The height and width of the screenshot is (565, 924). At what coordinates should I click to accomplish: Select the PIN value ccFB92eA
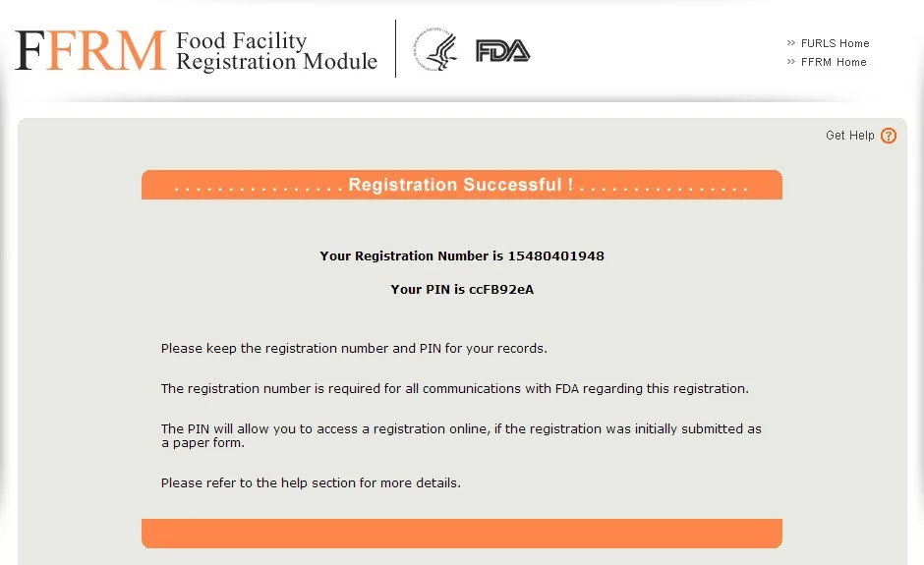(x=501, y=290)
